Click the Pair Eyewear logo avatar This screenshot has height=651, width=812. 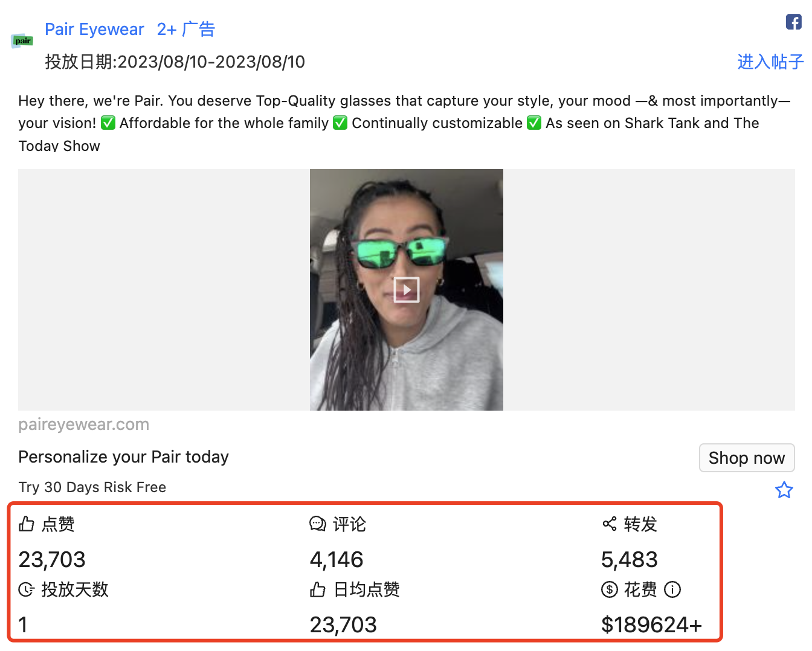pyautogui.click(x=22, y=41)
